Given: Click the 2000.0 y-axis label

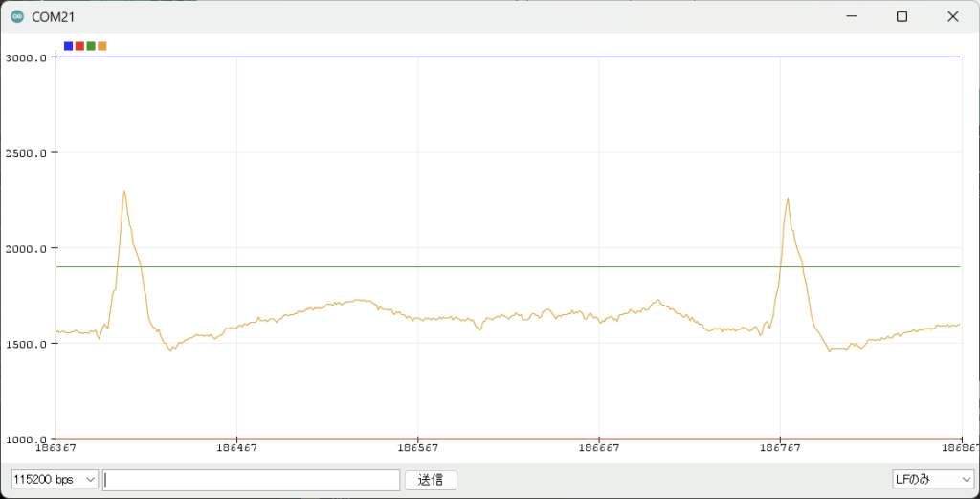Looking at the screenshot, I should tap(26, 248).
